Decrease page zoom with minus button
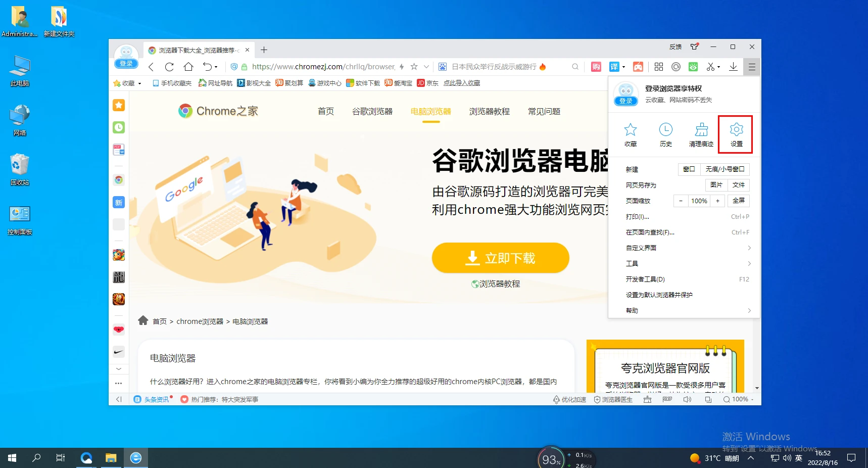The width and height of the screenshot is (868, 468). [681, 201]
